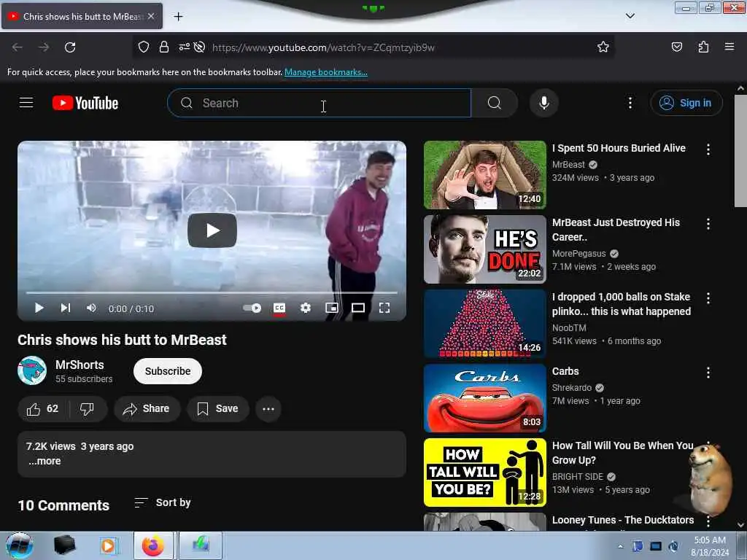Viewport: 747px width, 560px height.
Task: Dislike the video with thumbs down
Action: click(88, 408)
